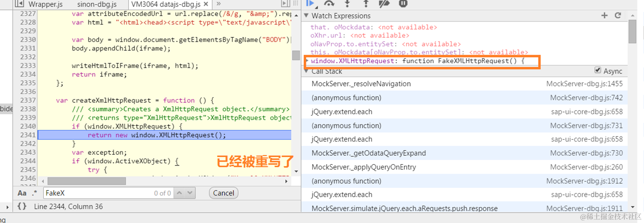Select MockServer._applyQueryOnEntry call frame
Image resolution: width=644 pixels, height=223 pixels.
click(x=464, y=167)
